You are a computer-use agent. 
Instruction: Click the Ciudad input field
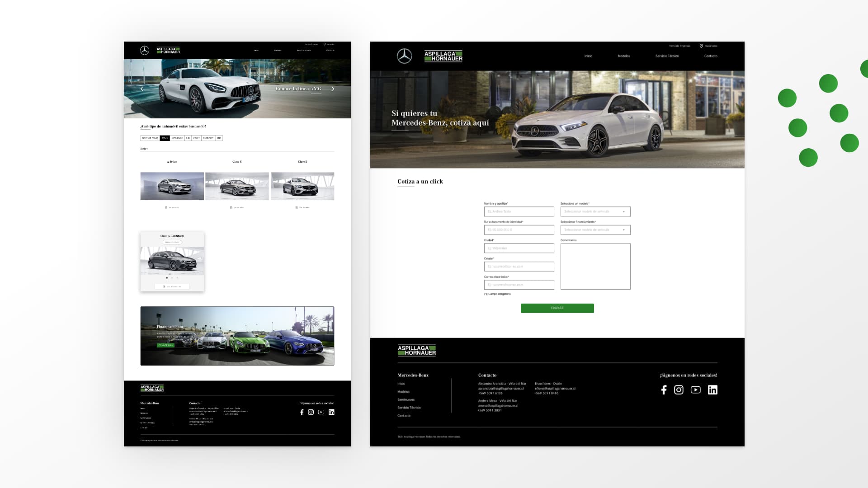[519, 248]
